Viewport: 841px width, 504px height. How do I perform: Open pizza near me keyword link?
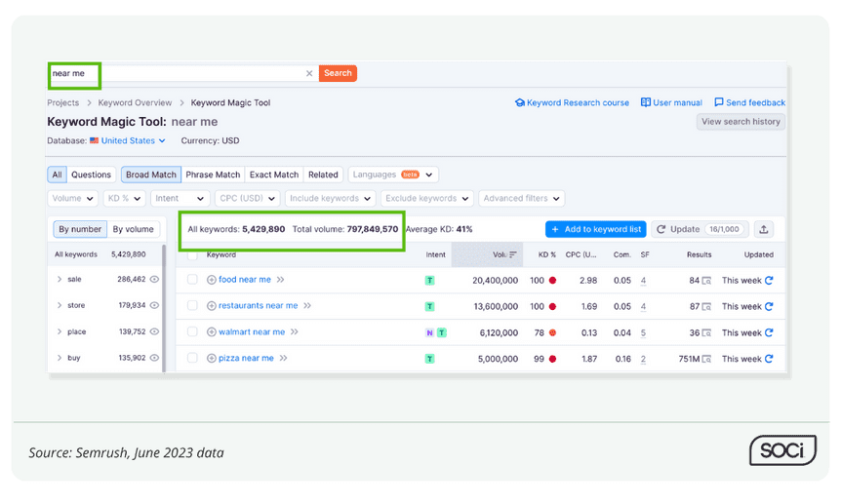click(246, 358)
